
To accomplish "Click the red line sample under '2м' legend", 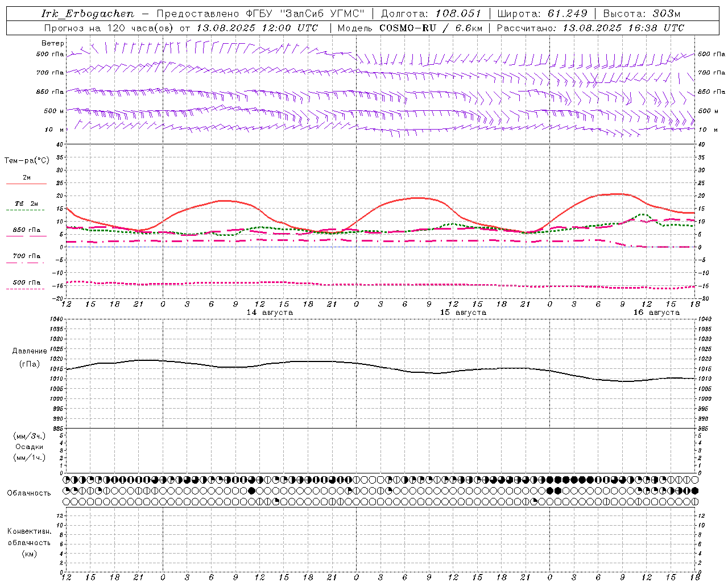I will [x=26, y=184].
